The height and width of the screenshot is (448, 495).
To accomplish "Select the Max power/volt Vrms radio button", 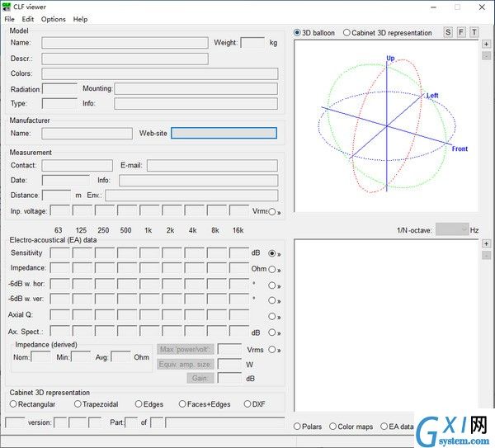I will tap(271, 350).
